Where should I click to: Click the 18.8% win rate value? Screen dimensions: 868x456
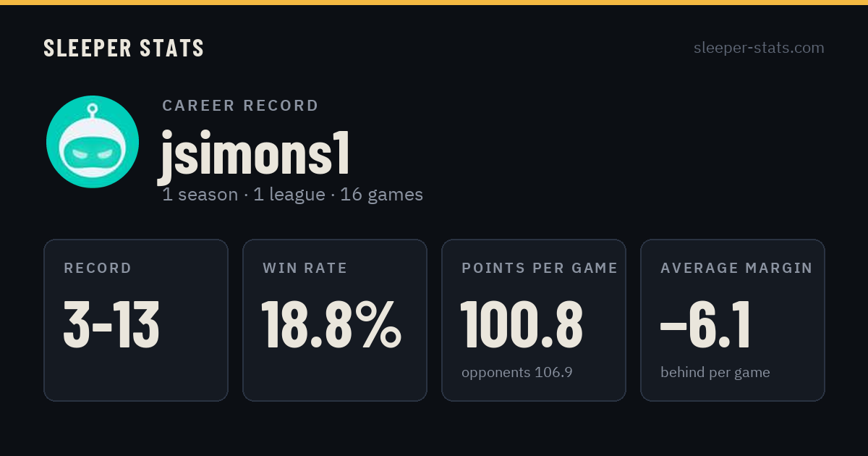coord(331,325)
